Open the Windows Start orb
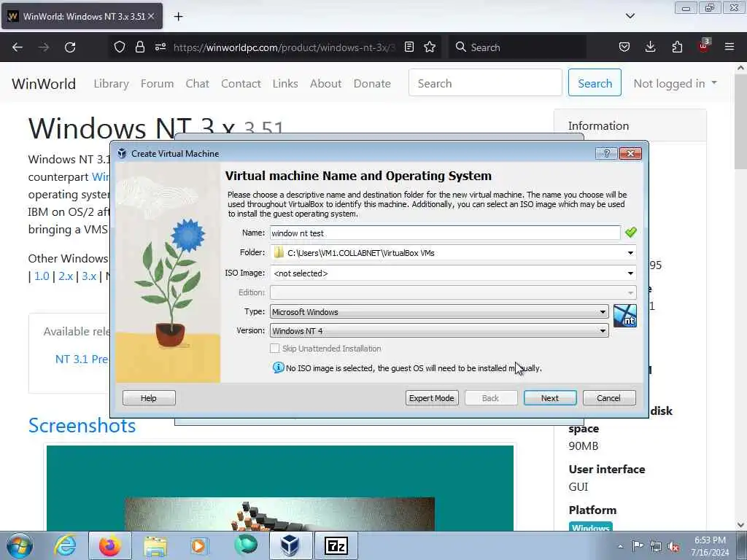The image size is (747, 560). 20,545
